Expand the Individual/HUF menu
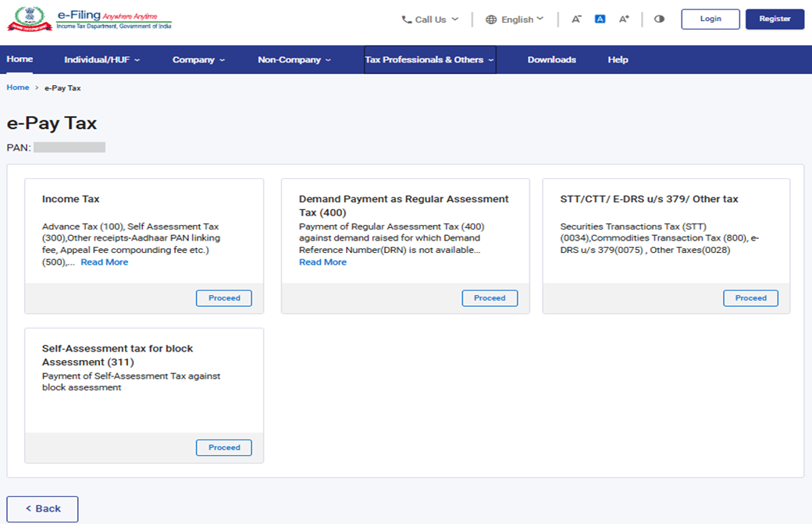 [x=101, y=60]
